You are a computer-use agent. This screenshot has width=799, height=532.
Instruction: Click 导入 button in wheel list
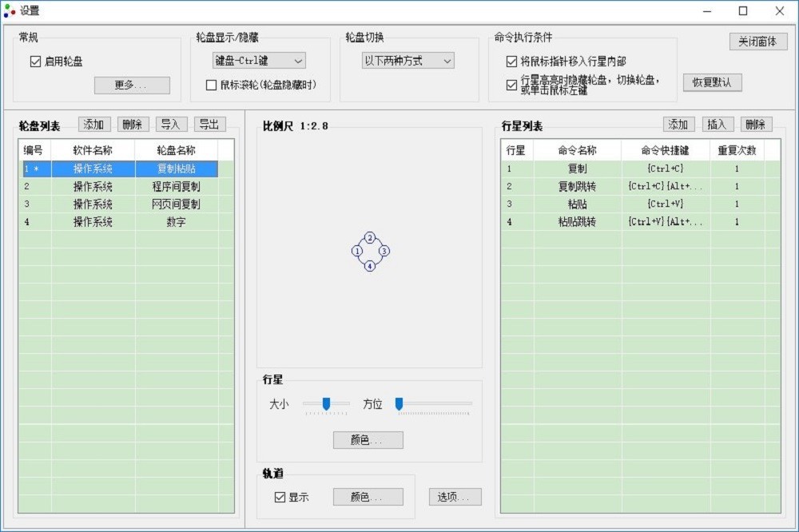172,125
